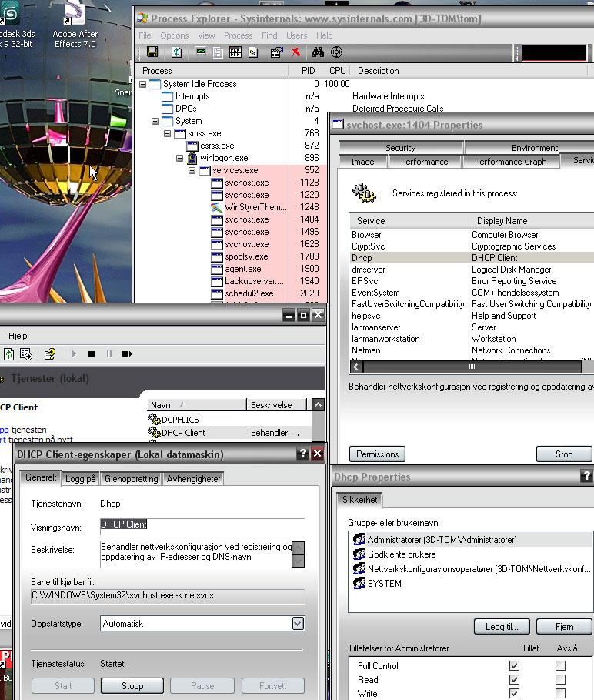This screenshot has height=700, width=594.
Task: Click the CPU usage mini graph
Action: [x=554, y=52]
